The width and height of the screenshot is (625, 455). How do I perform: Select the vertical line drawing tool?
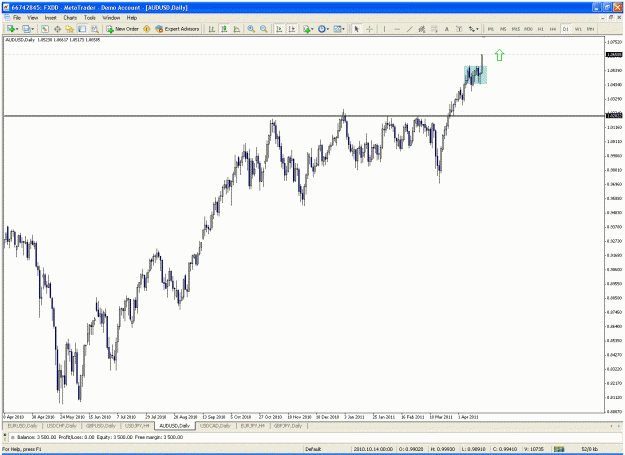(x=384, y=29)
